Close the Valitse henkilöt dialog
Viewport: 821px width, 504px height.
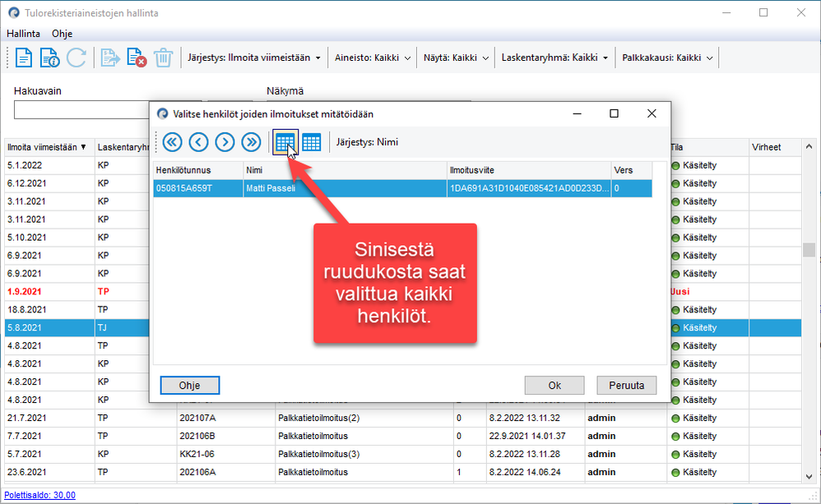tap(652, 113)
